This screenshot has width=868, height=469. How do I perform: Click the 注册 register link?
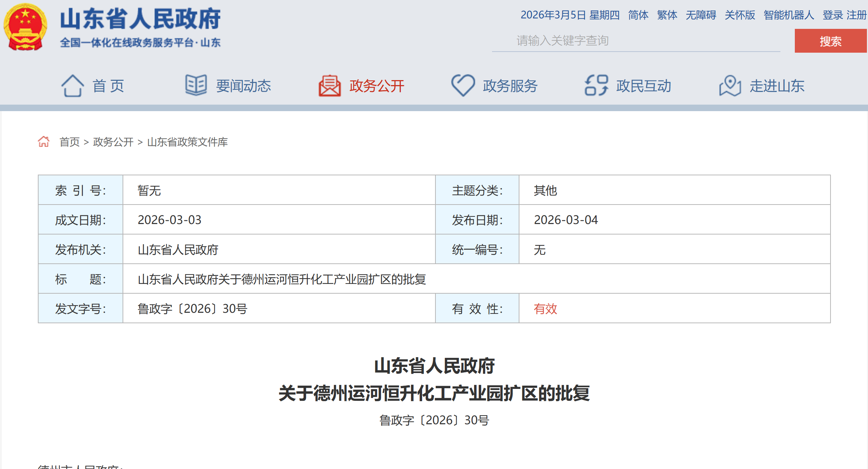point(856,15)
